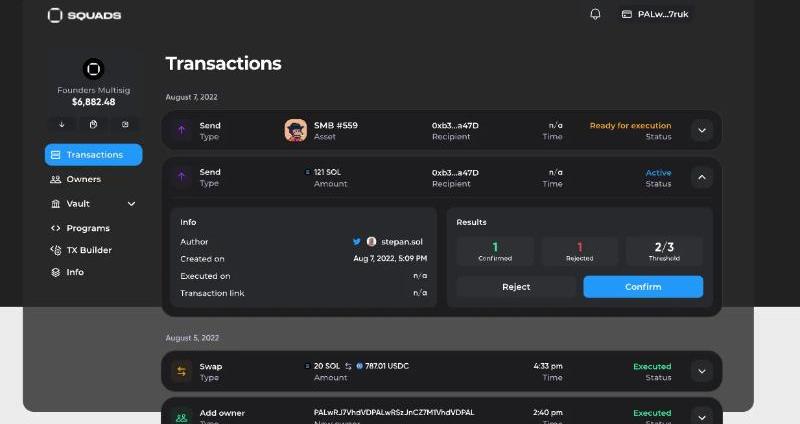Click the rightmost icon button under multisig balance

pyautogui.click(x=125, y=124)
